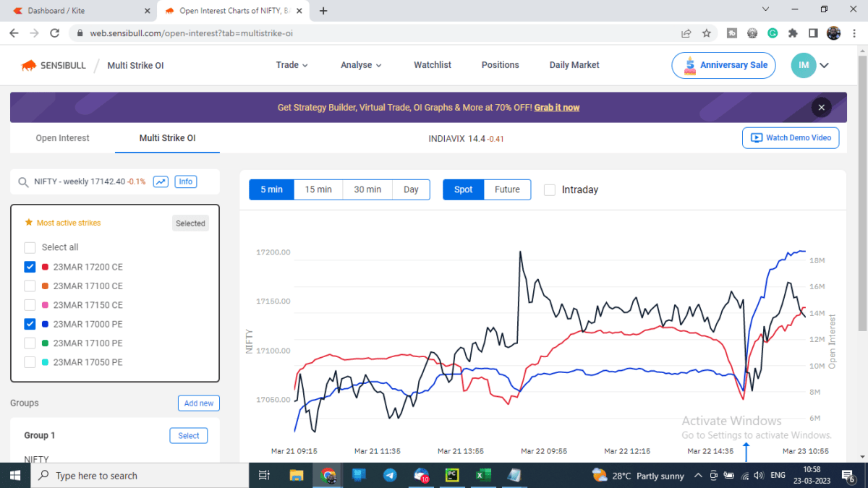Click the red dot beside 23MAR 17200 CE
Screen dimensions: 868x488
tap(44, 266)
